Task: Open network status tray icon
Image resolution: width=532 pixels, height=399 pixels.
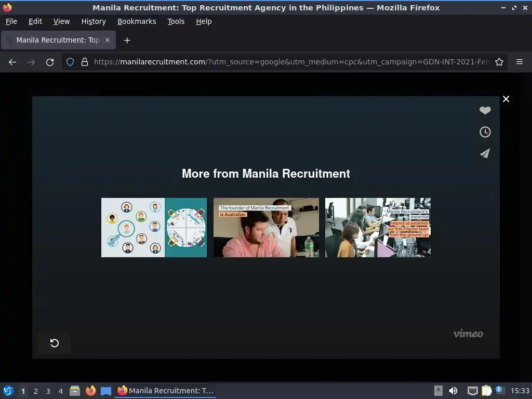Action: coord(472,391)
